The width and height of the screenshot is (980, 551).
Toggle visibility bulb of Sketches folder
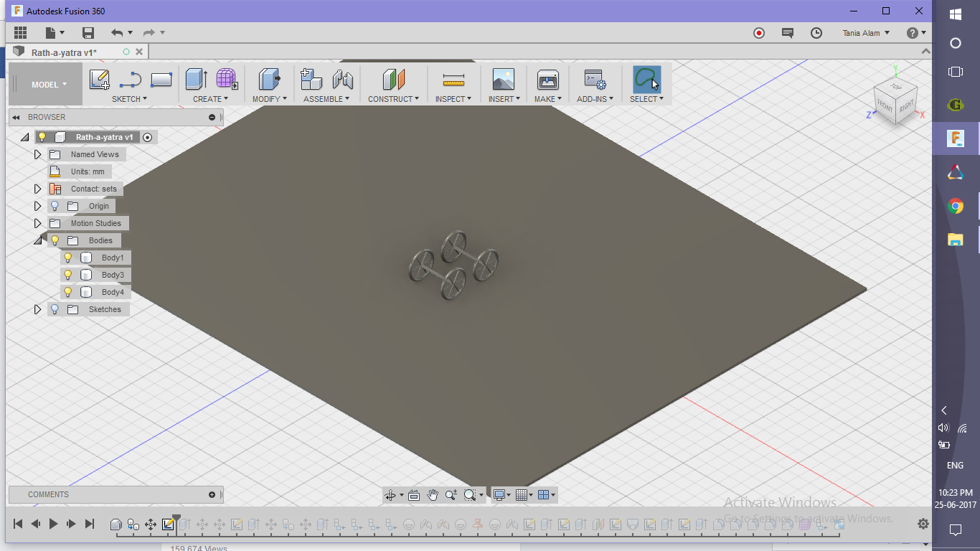click(x=55, y=309)
